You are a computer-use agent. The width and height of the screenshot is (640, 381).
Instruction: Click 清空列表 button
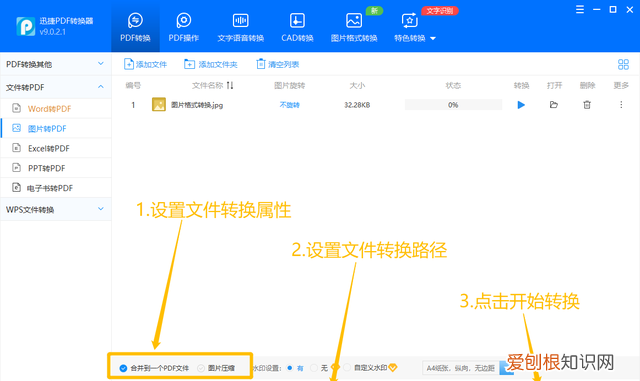click(278, 64)
